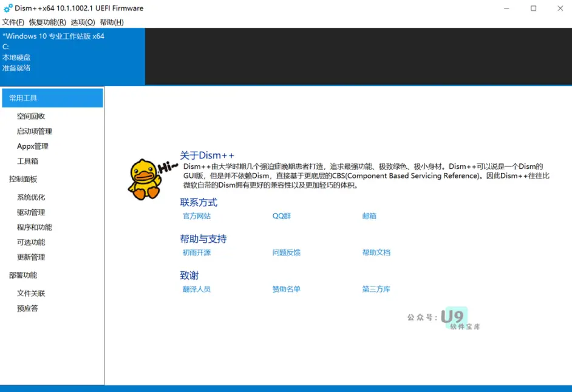Open 预应答 in the sidebar
This screenshot has height=392, width=572.
click(27, 308)
